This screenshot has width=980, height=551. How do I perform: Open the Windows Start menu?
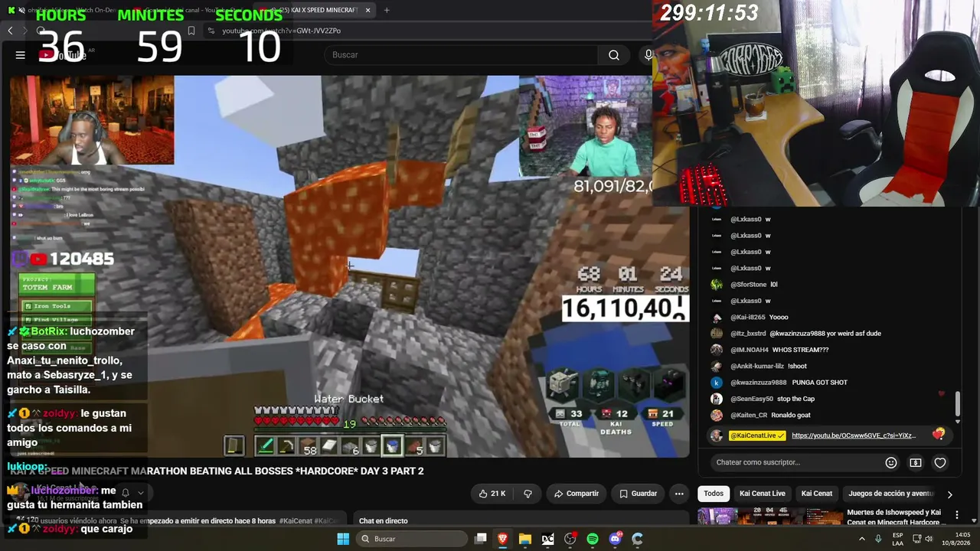click(343, 539)
